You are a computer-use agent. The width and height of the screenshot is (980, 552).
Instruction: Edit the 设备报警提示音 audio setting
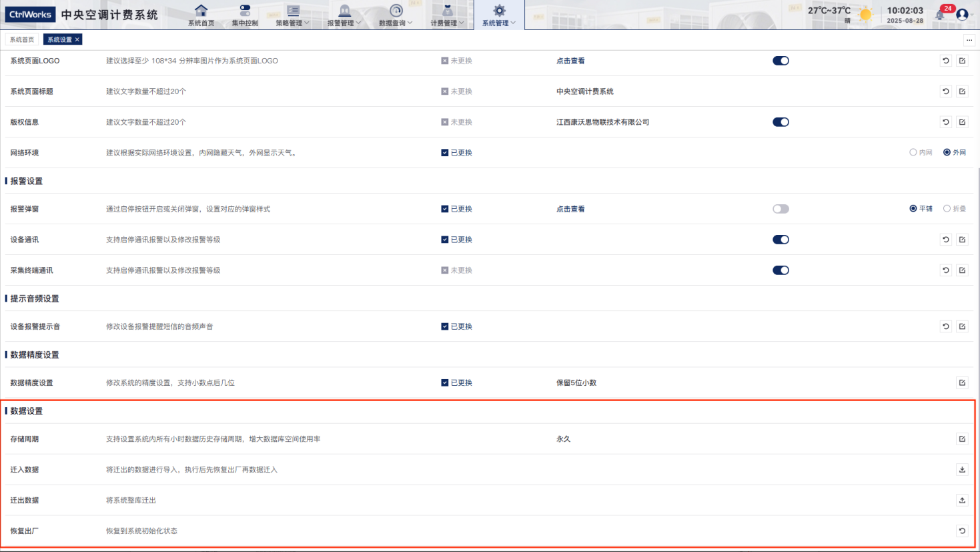[x=962, y=327]
